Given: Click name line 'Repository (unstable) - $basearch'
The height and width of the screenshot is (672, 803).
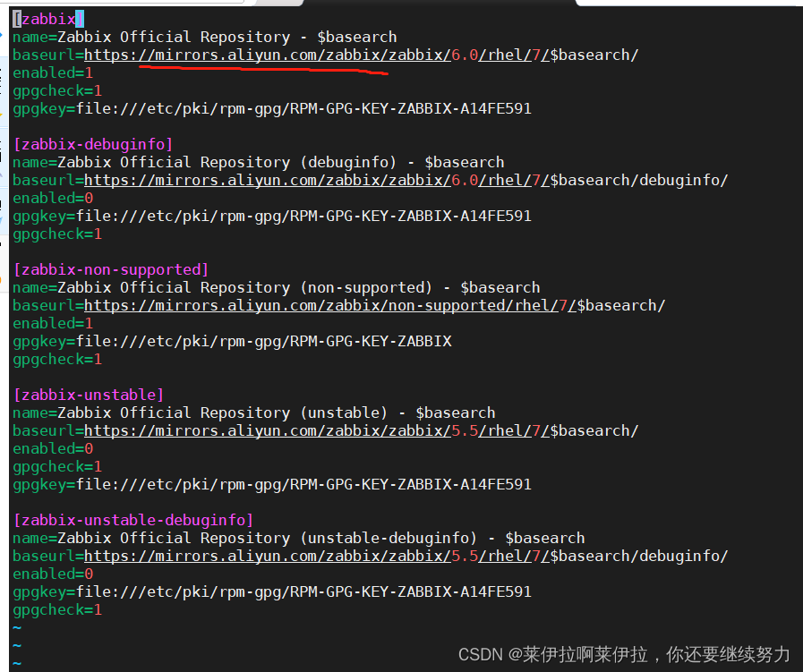Looking at the screenshot, I should click(x=254, y=413).
